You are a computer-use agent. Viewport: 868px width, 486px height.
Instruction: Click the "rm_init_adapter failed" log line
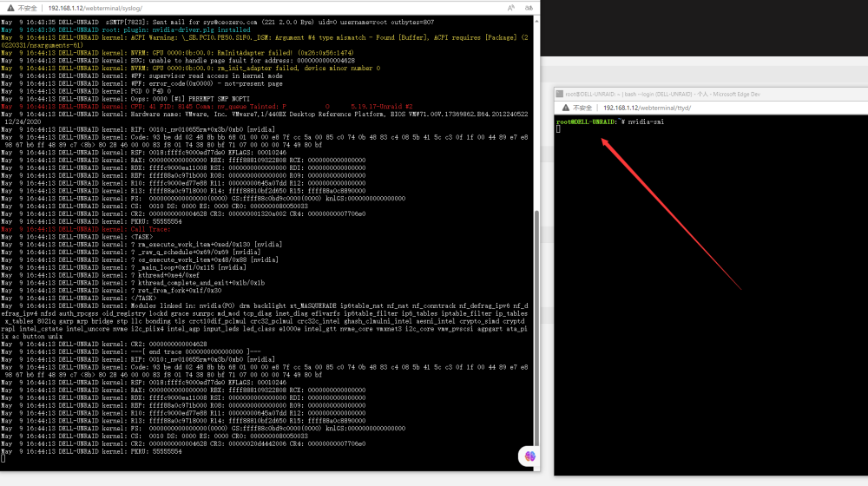(x=190, y=69)
